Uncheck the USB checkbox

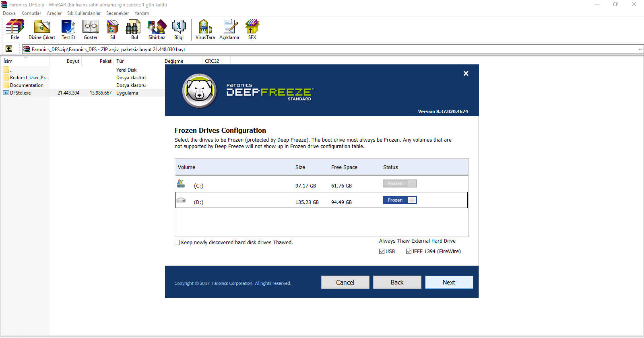[382, 251]
